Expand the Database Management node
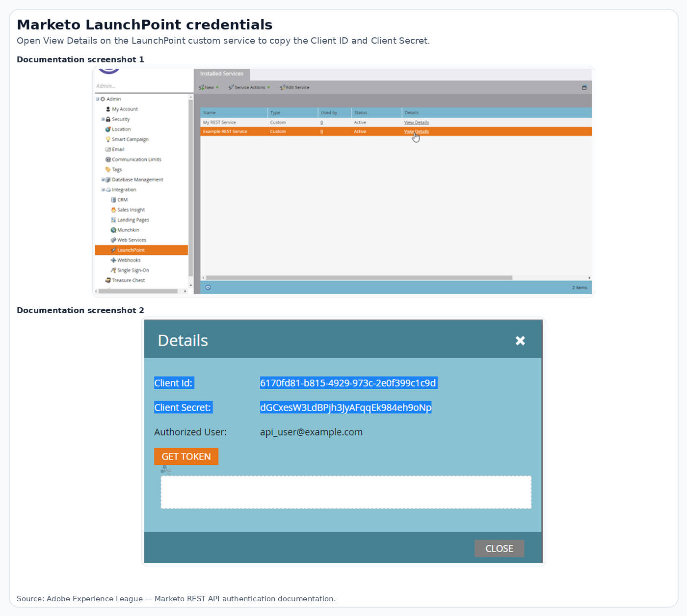The width and height of the screenshot is (687, 616). click(103, 180)
